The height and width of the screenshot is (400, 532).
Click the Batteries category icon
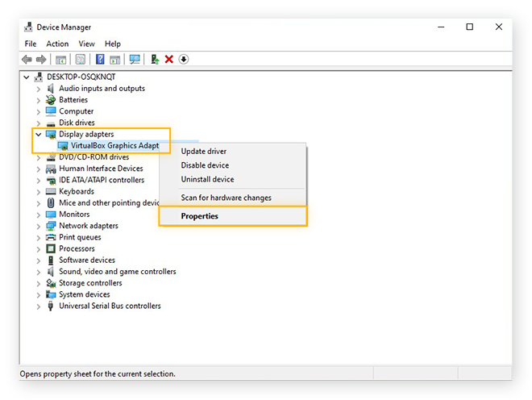click(x=51, y=100)
